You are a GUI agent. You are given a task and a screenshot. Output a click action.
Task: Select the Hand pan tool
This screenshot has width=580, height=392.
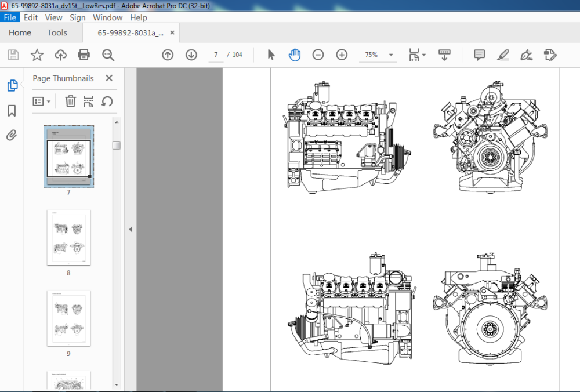click(x=295, y=55)
